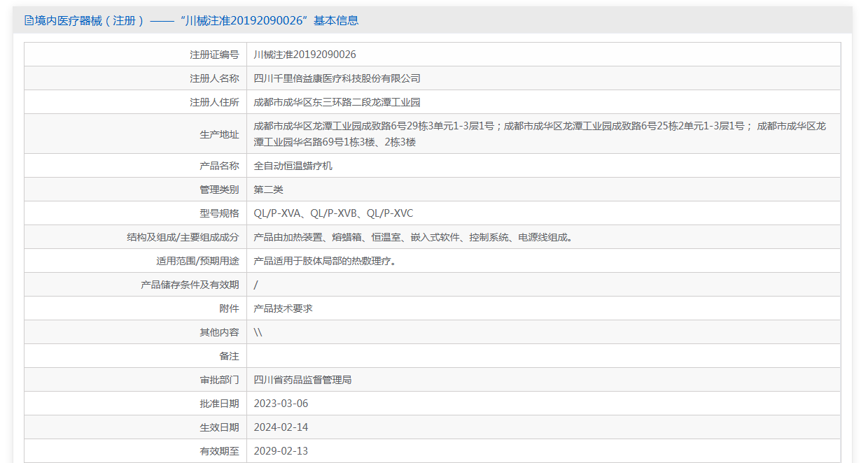
Task: Select model list QL/P-XVA、QL/P-XVB、QL/P-XVC
Action: (x=333, y=213)
